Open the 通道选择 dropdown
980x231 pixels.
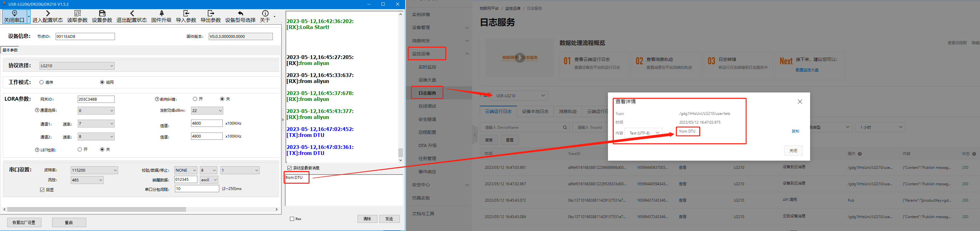[96, 110]
